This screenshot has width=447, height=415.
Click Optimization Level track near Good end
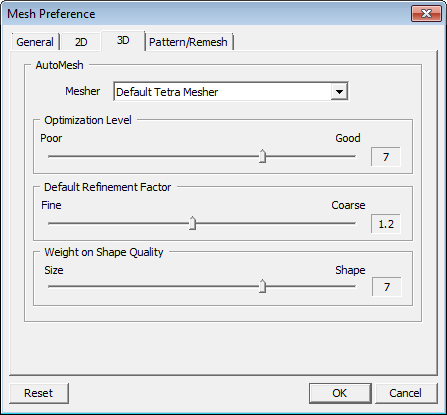pyautogui.click(x=343, y=156)
